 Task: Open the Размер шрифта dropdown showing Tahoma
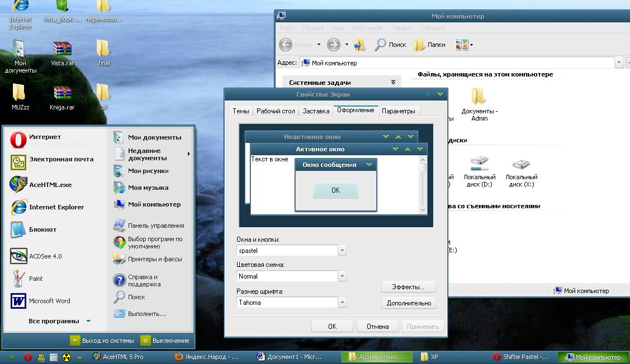click(x=342, y=303)
